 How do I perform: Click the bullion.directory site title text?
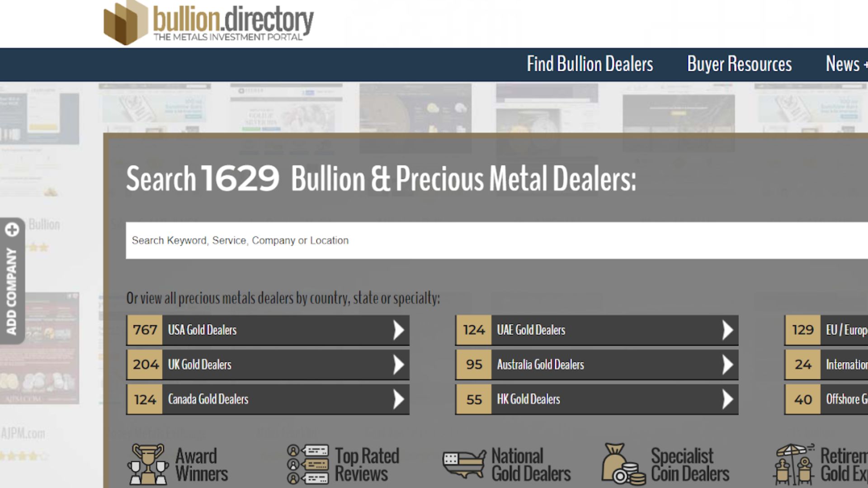(x=233, y=19)
